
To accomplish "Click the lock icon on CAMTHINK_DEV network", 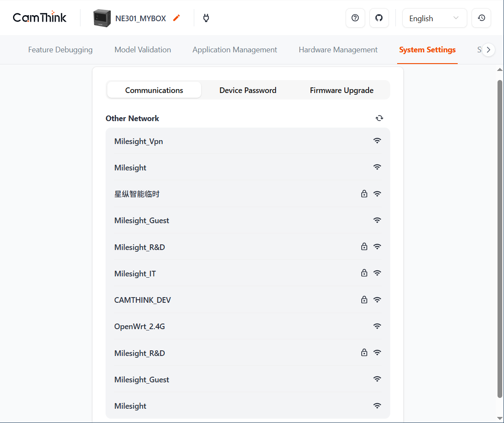I will click(364, 299).
